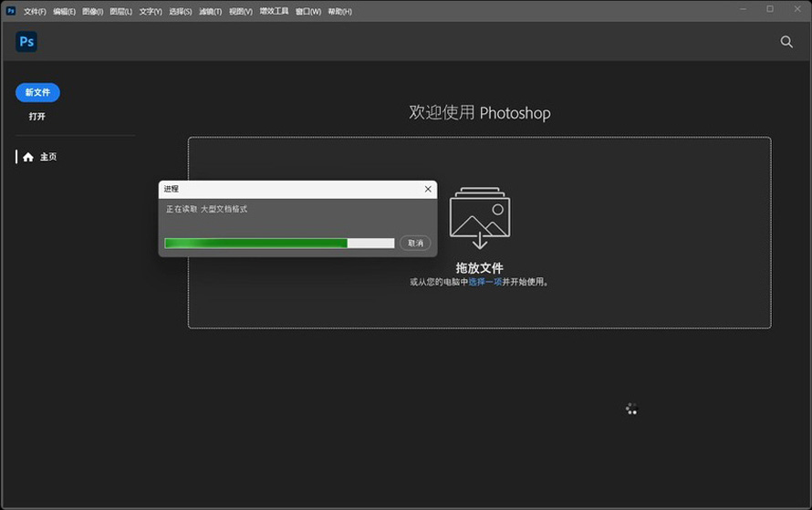
Task: Open the 编辑(E) menu
Action: 64,12
